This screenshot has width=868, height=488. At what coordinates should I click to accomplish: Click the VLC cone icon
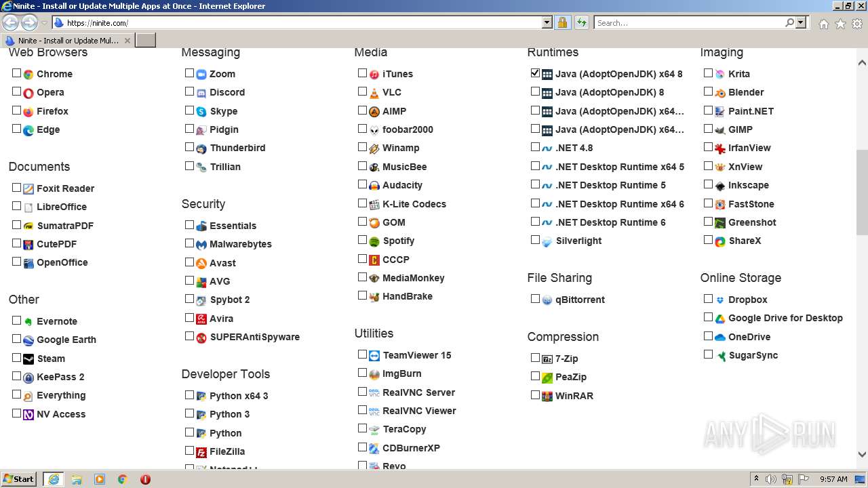374,93
